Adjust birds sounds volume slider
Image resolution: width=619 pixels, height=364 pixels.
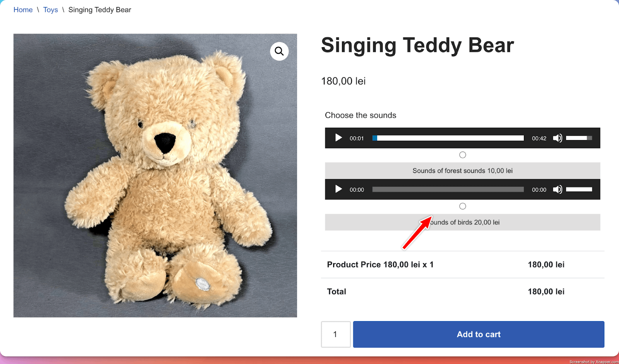point(579,190)
